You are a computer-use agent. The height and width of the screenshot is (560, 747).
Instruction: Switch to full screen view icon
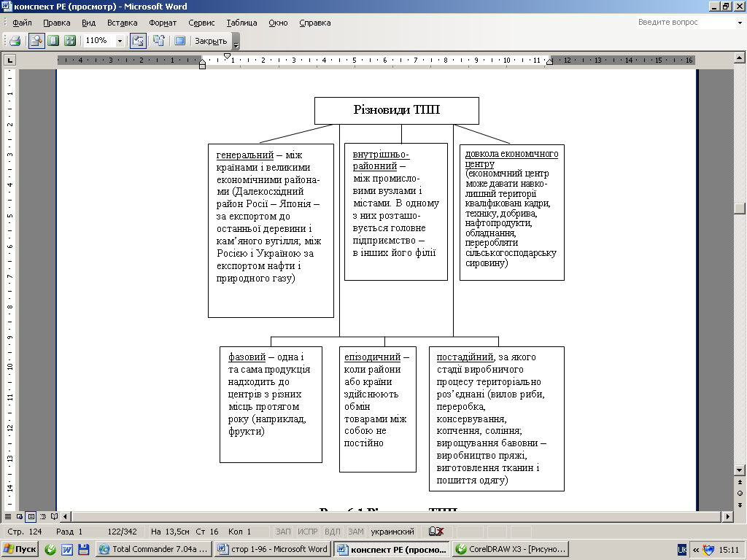[179, 41]
